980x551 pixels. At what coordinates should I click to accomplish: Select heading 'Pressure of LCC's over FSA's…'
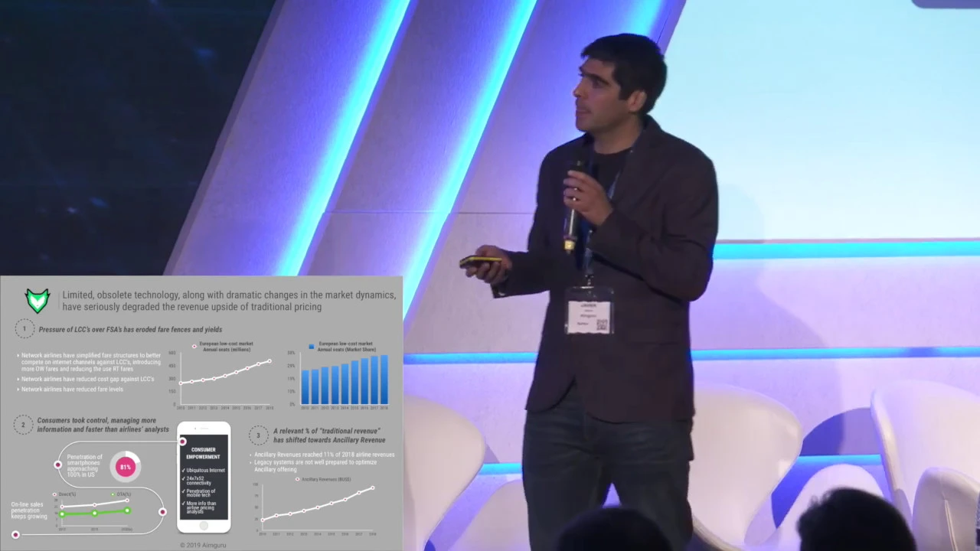point(131,330)
